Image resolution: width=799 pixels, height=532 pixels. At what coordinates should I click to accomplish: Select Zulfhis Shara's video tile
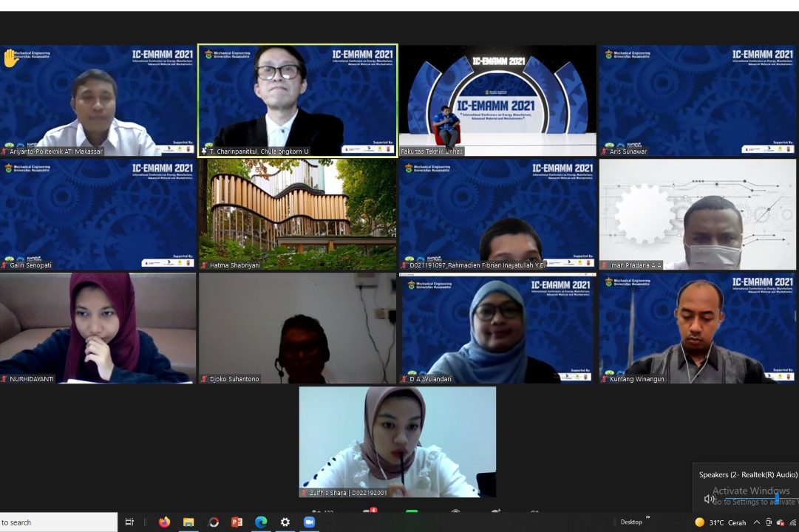[x=398, y=441]
